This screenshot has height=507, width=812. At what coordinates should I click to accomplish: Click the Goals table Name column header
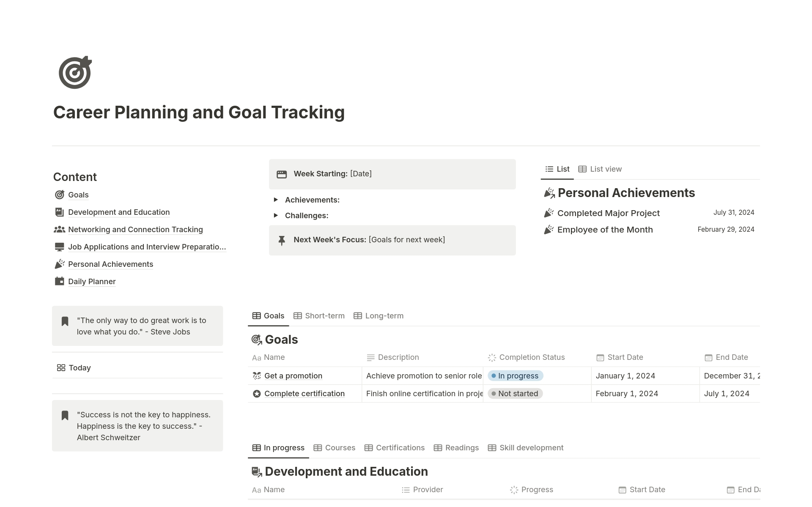(268, 357)
